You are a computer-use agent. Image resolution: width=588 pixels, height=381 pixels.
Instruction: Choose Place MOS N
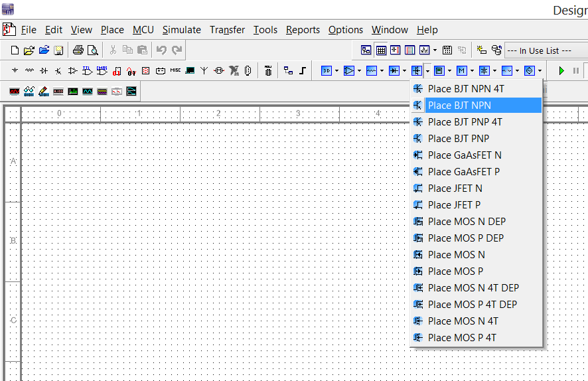tap(477, 255)
